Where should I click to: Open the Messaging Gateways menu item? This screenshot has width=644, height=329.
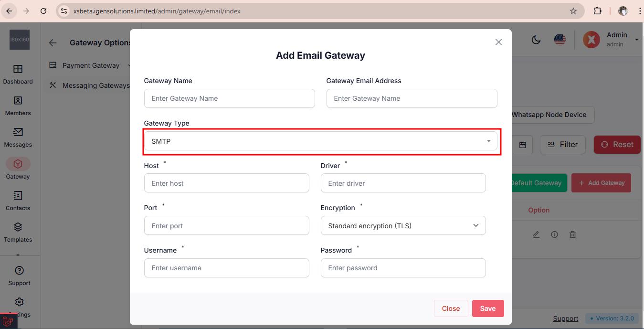(95, 85)
